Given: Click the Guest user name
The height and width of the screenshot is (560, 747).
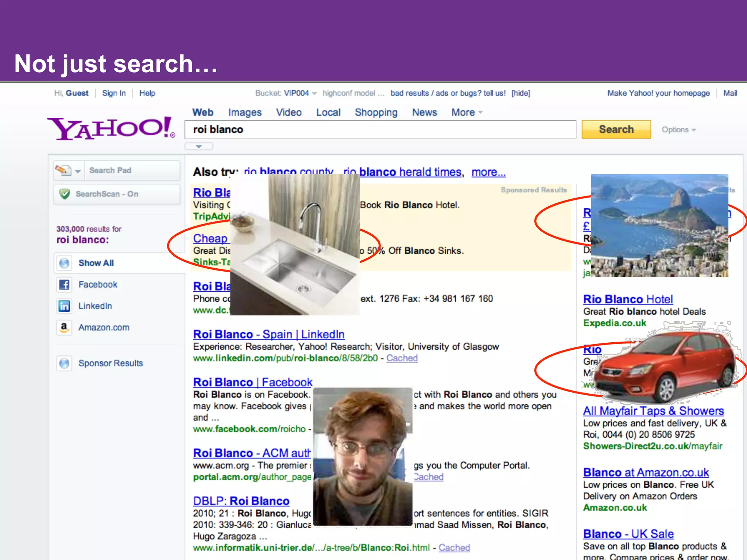Looking at the screenshot, I should point(77,93).
